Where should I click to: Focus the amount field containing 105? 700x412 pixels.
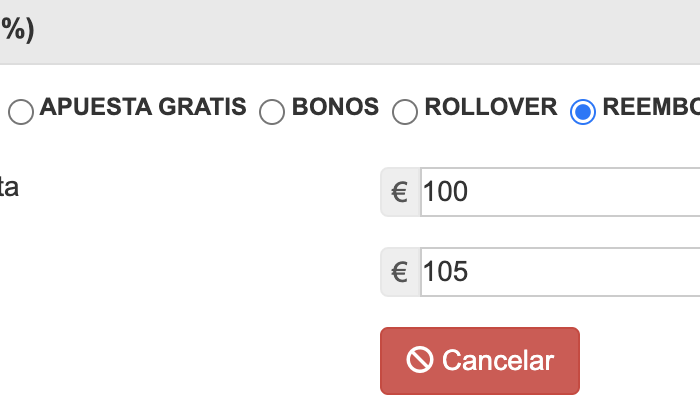[560, 271]
